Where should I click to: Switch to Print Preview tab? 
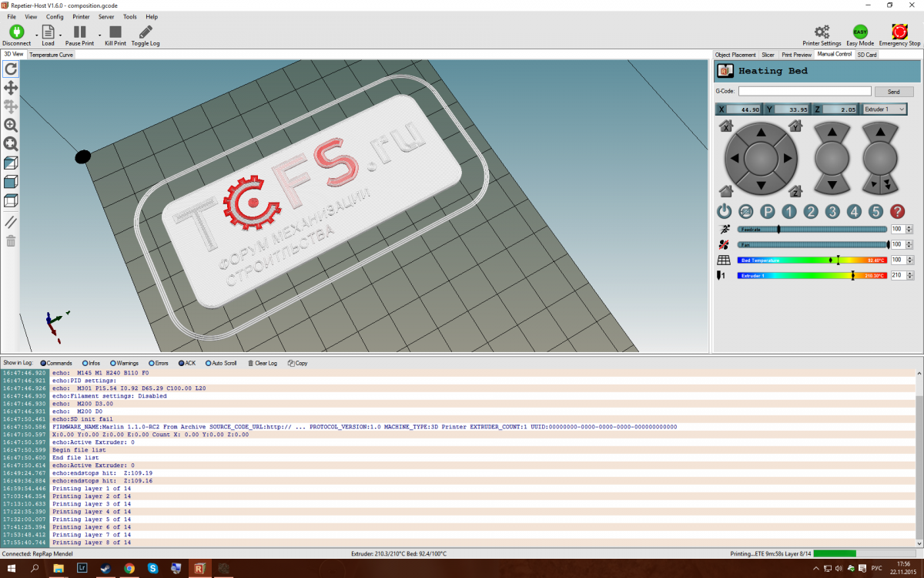[x=797, y=55]
